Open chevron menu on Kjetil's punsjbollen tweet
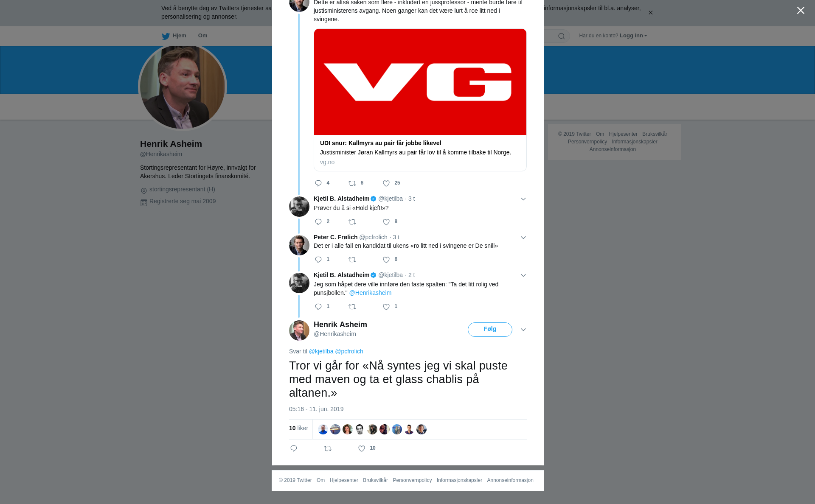Image resolution: width=815 pixels, height=504 pixels. coord(523,275)
